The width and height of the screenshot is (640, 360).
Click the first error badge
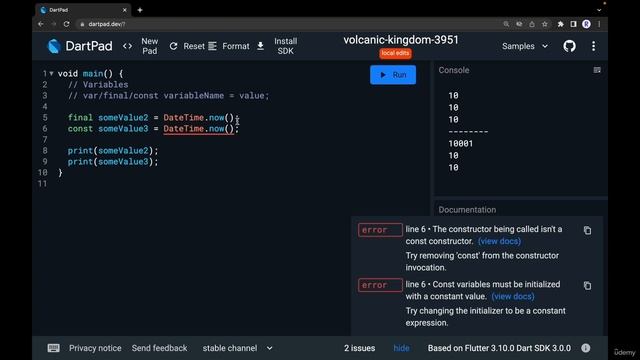(x=380, y=230)
